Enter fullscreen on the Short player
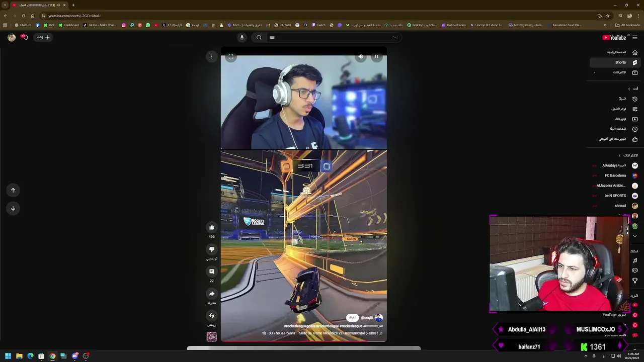The width and height of the screenshot is (644, 362). click(x=230, y=57)
